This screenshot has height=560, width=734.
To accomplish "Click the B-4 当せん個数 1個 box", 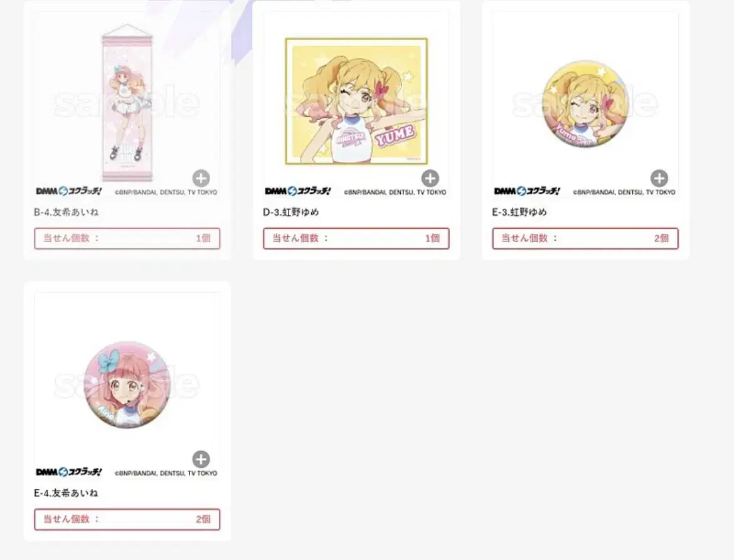I will [127, 238].
